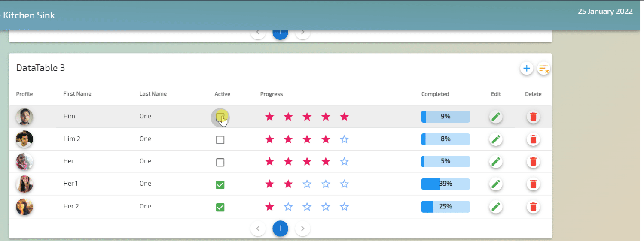This screenshot has height=241, width=644.
Task: Click the Profile column header
Action: tap(24, 94)
